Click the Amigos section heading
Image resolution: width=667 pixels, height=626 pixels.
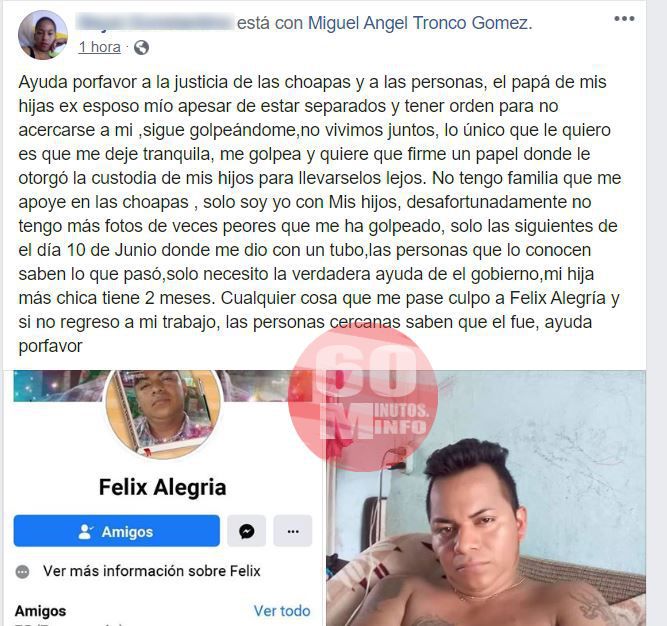(x=40, y=611)
